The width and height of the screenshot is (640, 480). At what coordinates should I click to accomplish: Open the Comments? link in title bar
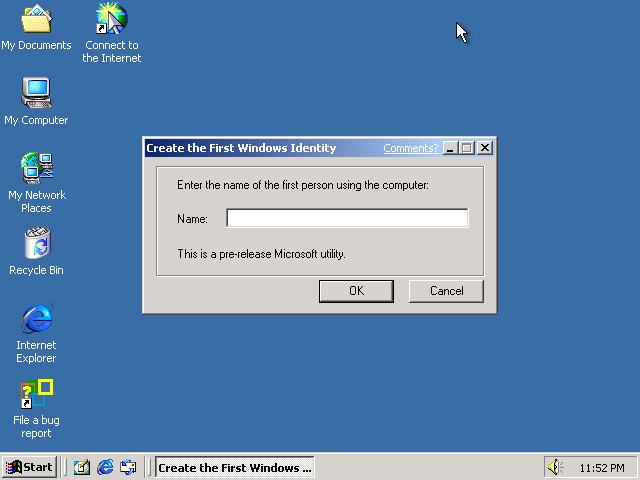click(x=411, y=148)
